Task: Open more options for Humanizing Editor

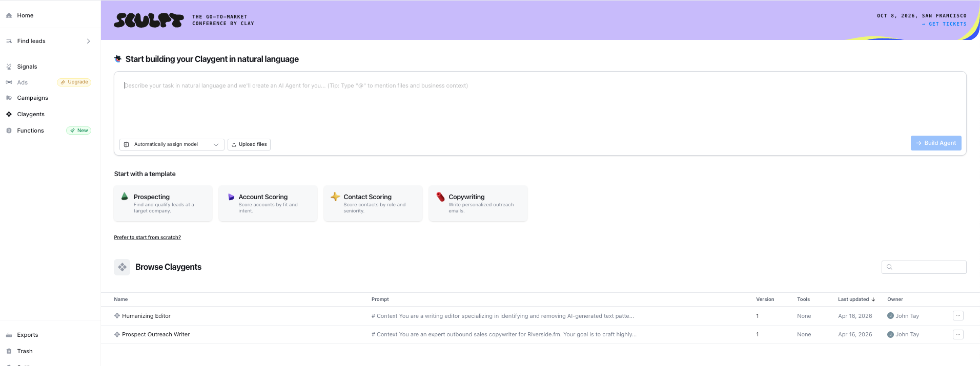Action: (958, 316)
